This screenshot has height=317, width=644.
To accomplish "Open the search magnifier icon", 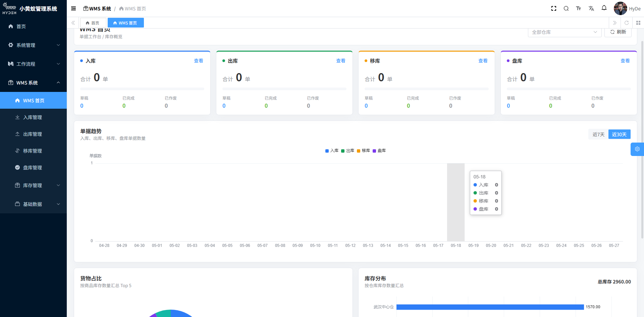I will 566,8.
